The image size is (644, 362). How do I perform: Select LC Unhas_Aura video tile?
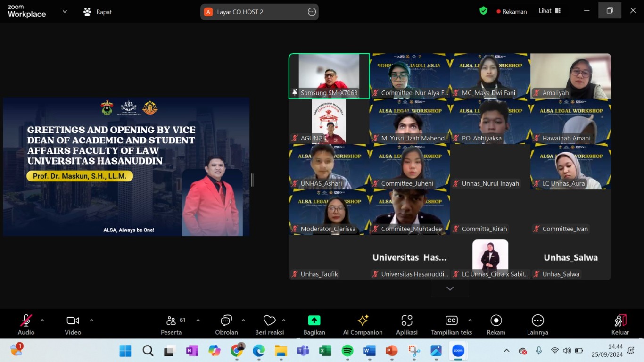[570, 166]
